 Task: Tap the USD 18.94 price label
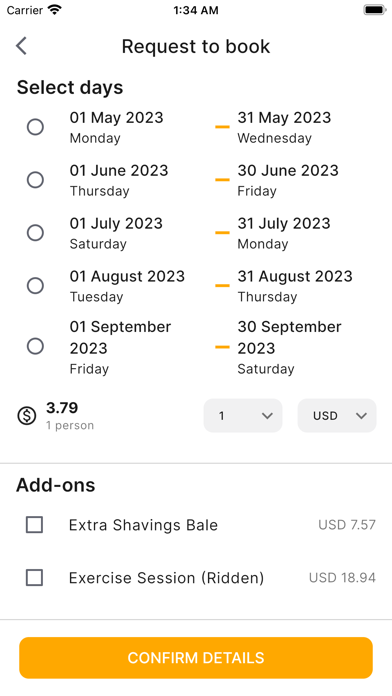coord(342,578)
